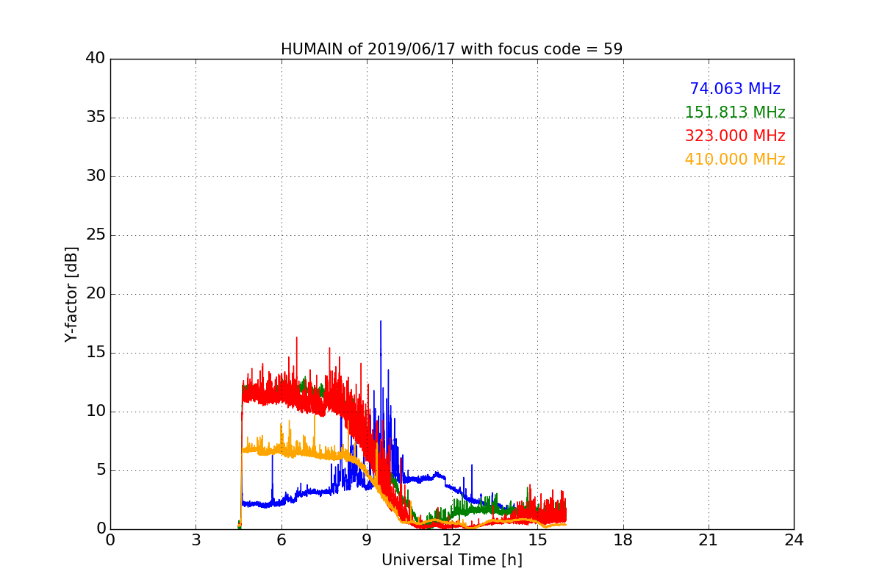Click the y-axis tick label 20
This screenshot has height=588, width=882.
point(96,294)
